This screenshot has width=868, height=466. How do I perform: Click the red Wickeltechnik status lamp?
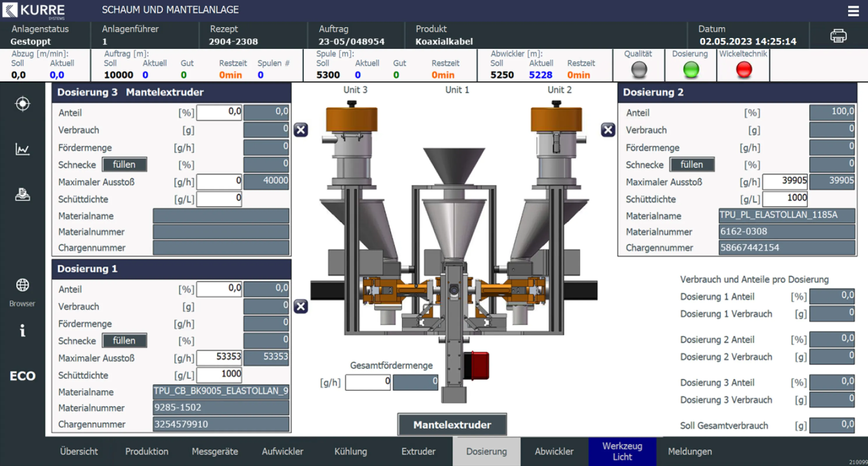[x=743, y=70]
